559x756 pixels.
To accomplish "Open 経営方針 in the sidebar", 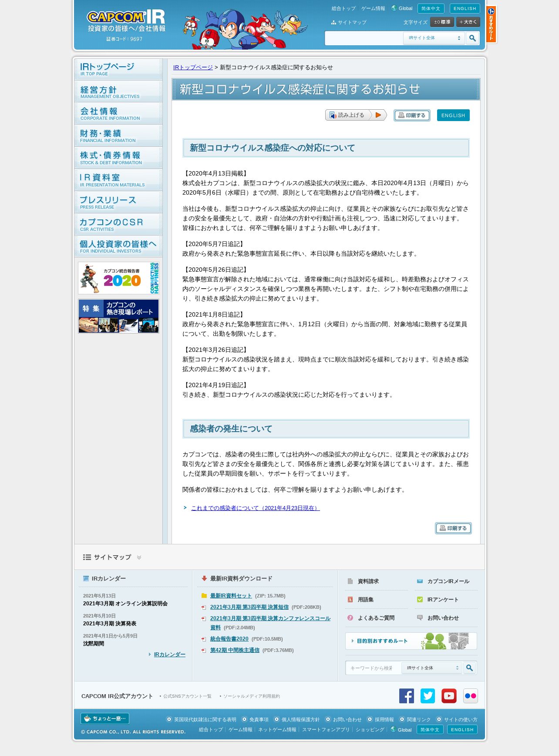I will coord(118,91).
